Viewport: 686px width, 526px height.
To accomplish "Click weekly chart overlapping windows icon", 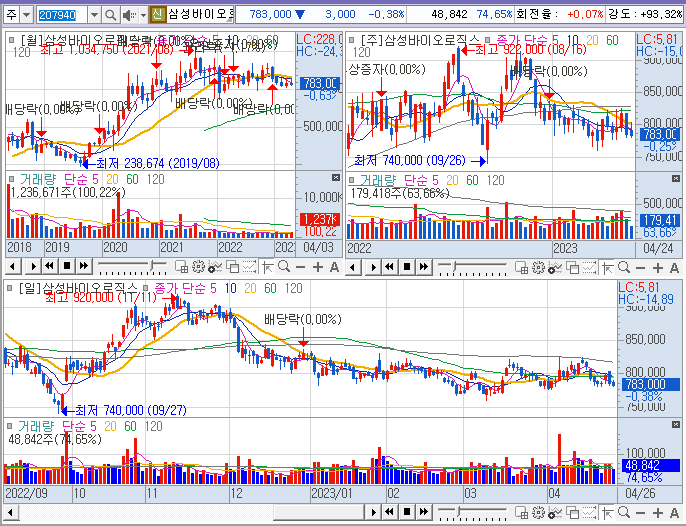I will [x=572, y=267].
